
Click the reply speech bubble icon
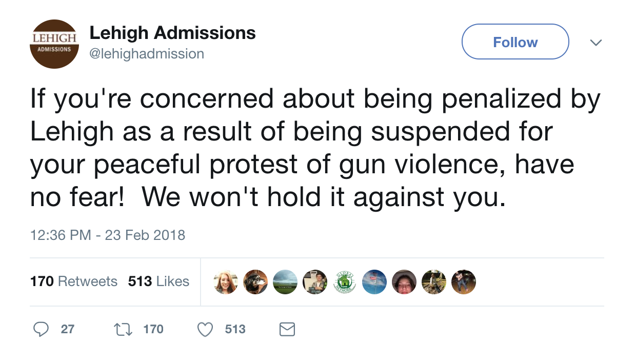coord(41,329)
